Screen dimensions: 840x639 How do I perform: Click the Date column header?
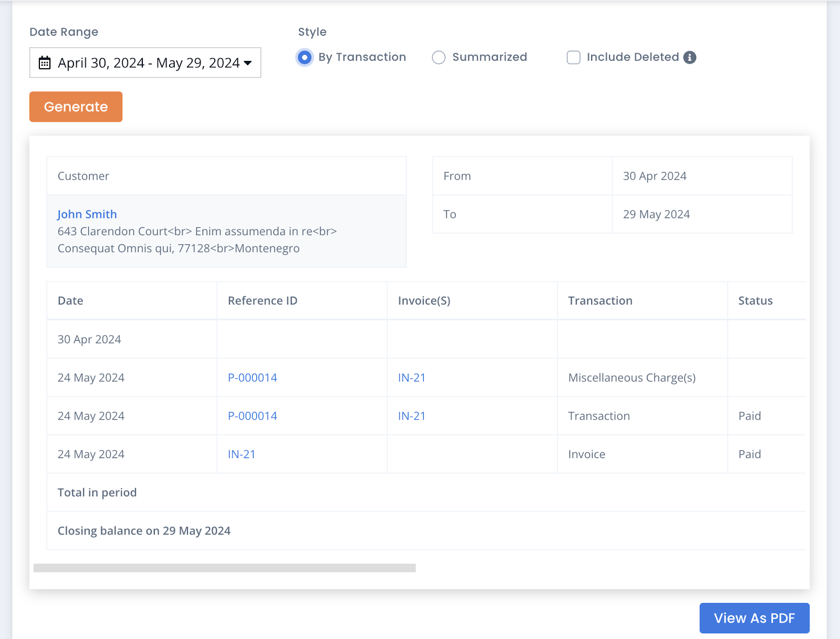132,301
